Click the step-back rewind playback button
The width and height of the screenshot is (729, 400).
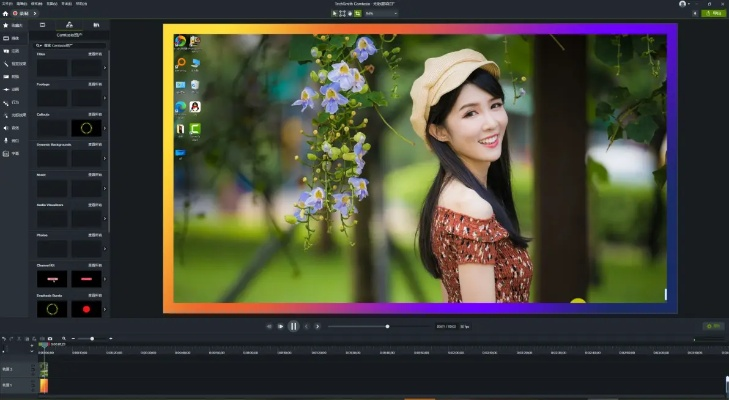coord(269,327)
